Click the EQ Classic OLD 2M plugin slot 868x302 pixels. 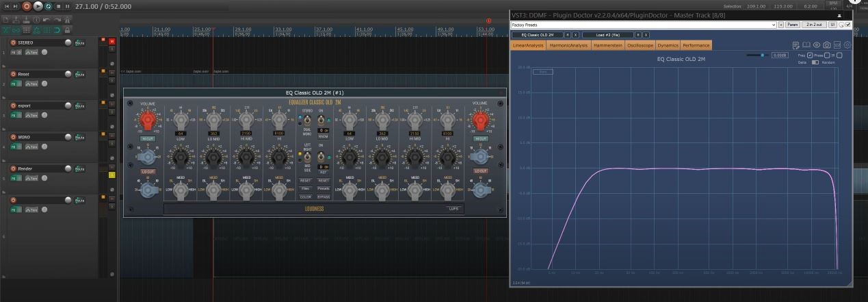(x=538, y=34)
